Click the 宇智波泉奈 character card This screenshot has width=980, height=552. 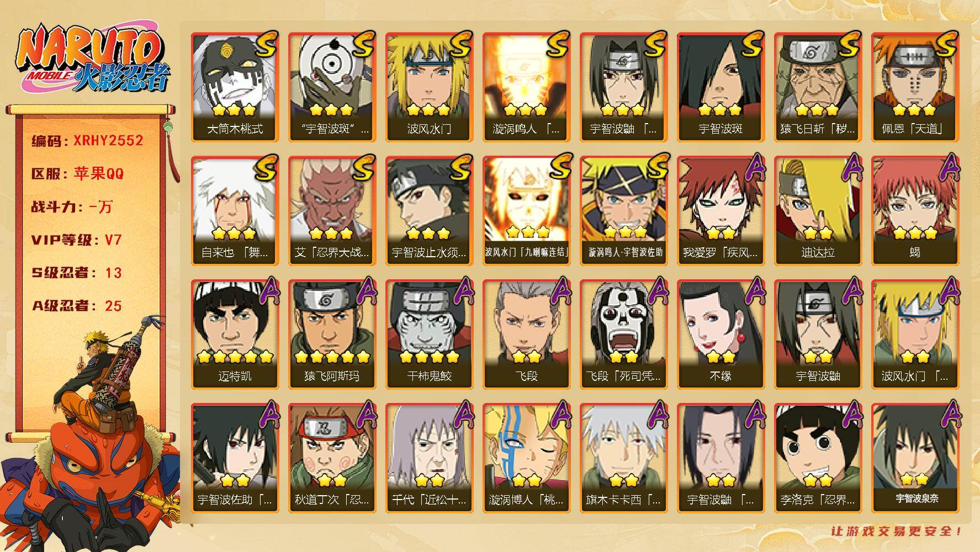pos(915,458)
